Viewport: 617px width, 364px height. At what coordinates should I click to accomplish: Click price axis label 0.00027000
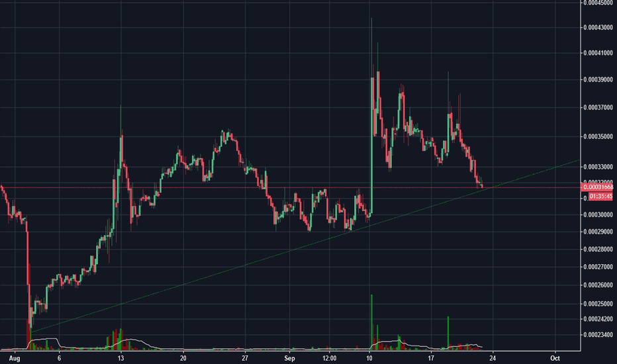click(x=598, y=267)
